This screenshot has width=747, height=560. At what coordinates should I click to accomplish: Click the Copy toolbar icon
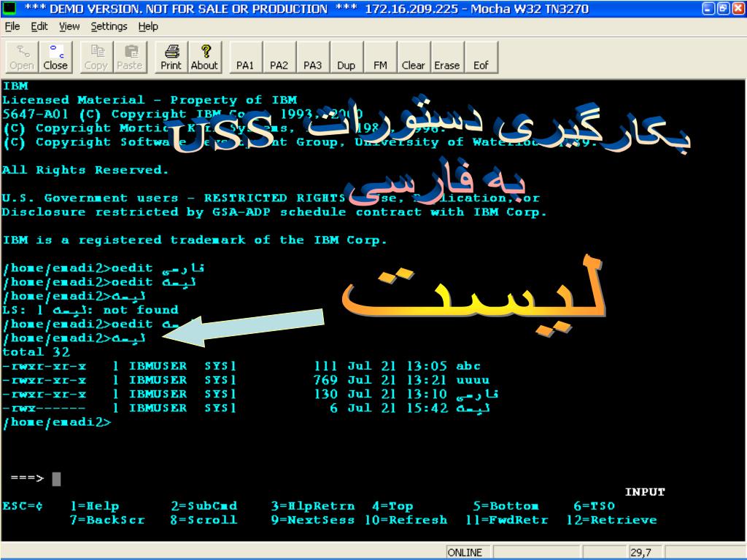[96, 57]
